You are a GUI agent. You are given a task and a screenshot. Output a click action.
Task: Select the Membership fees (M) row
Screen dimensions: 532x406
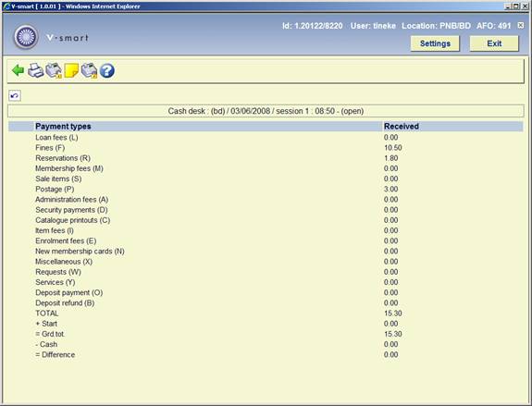[266, 168]
